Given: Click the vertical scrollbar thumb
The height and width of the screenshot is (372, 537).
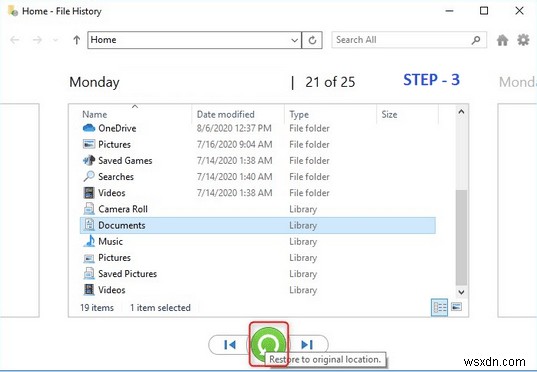Looking at the screenshot, I should (x=461, y=237).
